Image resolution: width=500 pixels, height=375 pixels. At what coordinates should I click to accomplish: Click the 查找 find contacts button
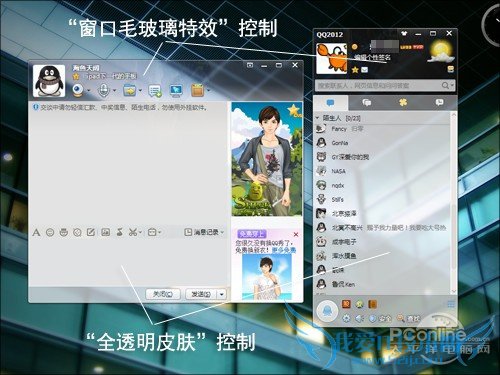coord(408,319)
